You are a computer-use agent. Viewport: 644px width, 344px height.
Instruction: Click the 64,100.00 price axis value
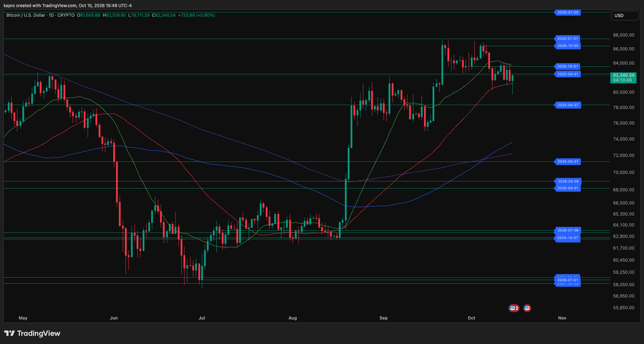coord(623,225)
